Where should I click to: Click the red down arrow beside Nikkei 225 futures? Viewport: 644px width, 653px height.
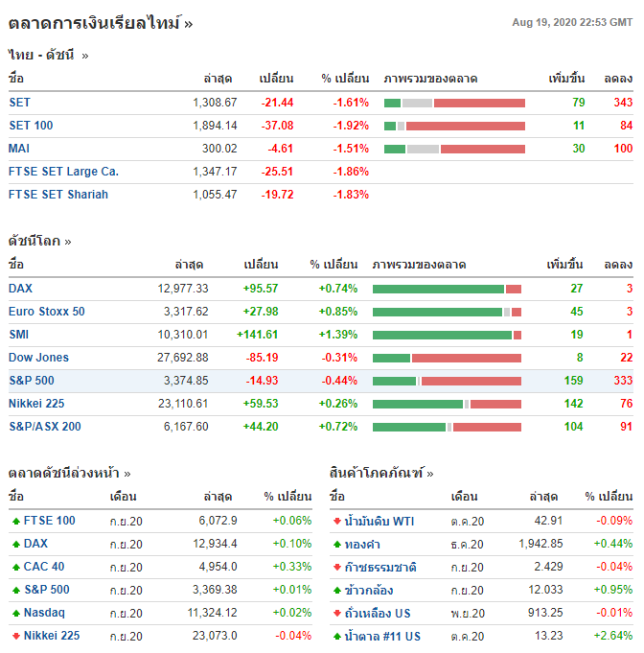point(16,636)
